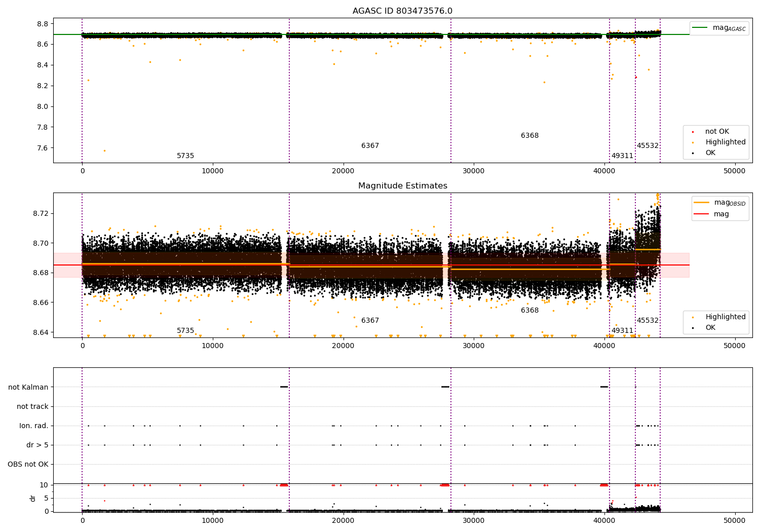
Task: Click the title 'AGASC ID 803473576.0'
Action: 402,11
